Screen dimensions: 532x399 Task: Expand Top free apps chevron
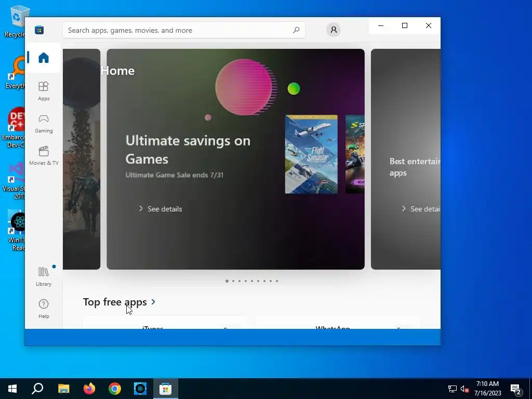pos(153,302)
